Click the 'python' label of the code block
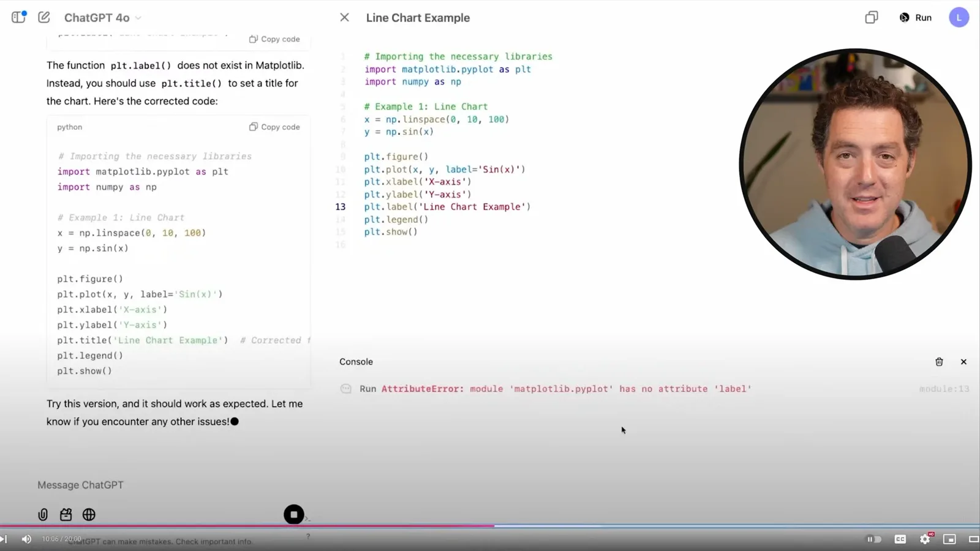Screen dimensions: 980x551 69,127
